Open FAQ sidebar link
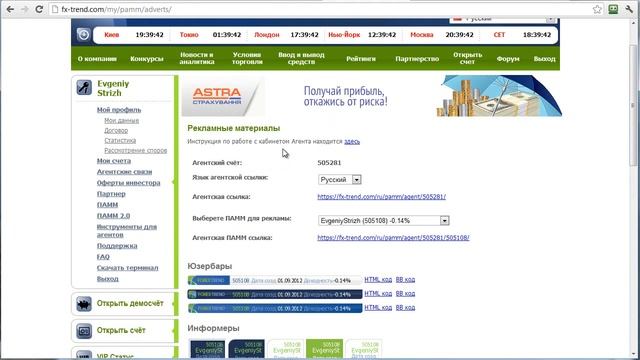Screen dimensions: 640x360 tap(103, 257)
